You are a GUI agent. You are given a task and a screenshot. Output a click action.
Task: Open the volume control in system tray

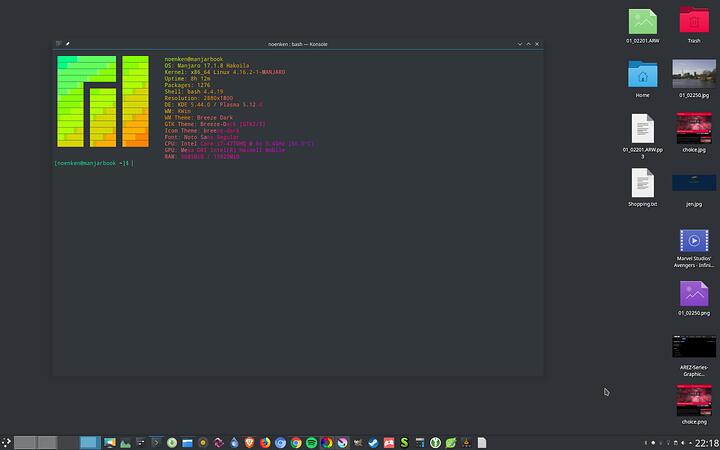point(683,443)
